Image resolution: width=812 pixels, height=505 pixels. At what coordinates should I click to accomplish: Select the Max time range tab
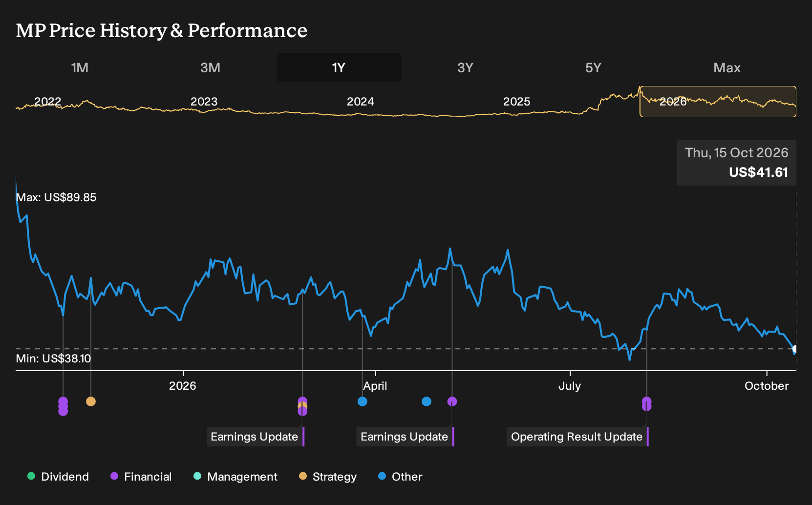(x=727, y=67)
